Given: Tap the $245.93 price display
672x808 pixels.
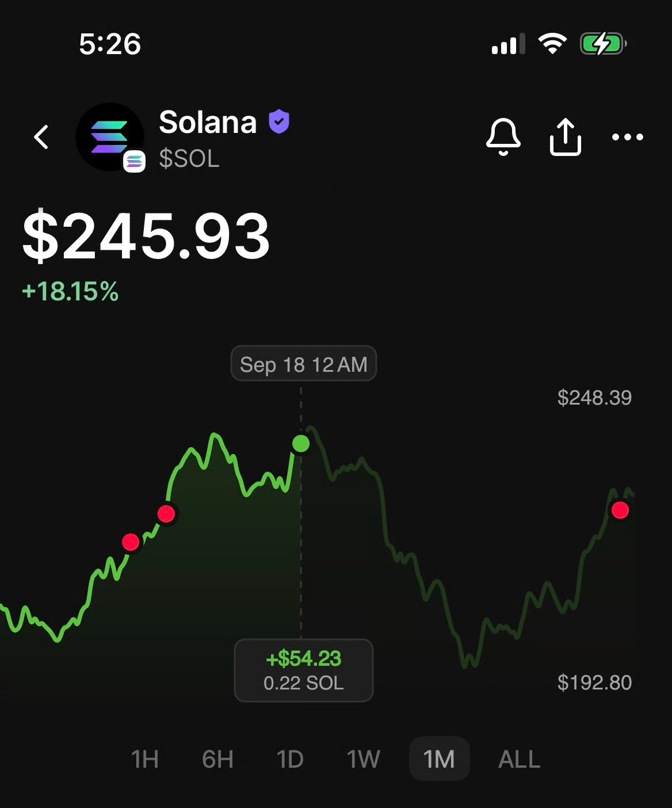Looking at the screenshot, I should pyautogui.click(x=146, y=236).
